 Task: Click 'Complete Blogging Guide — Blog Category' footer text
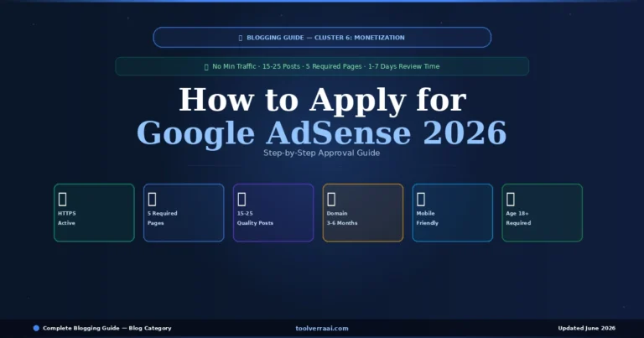(x=107, y=328)
